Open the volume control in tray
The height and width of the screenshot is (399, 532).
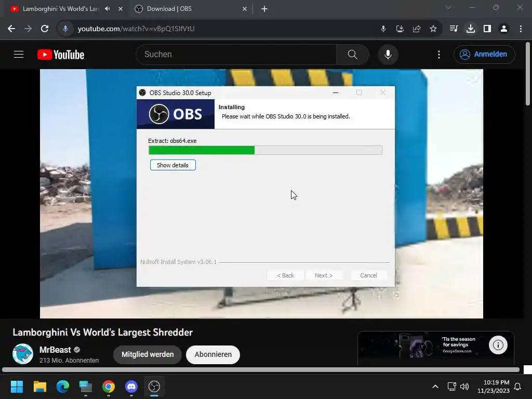click(464, 387)
